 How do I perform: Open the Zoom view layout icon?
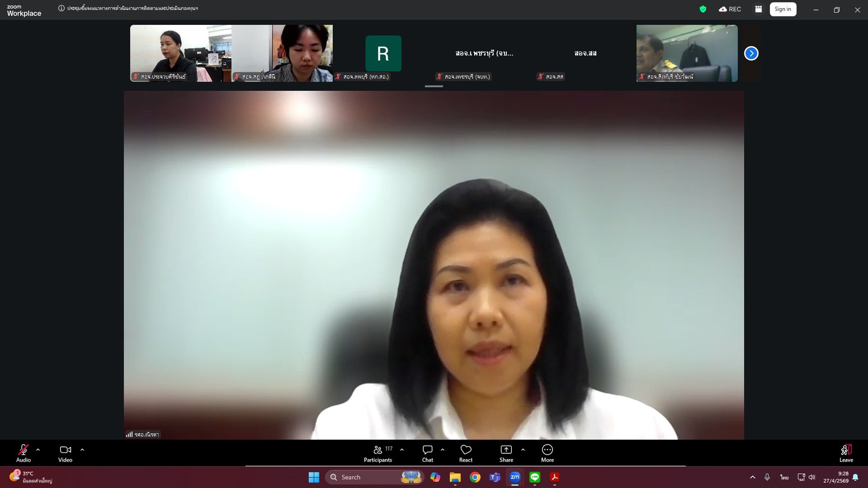[x=758, y=9]
